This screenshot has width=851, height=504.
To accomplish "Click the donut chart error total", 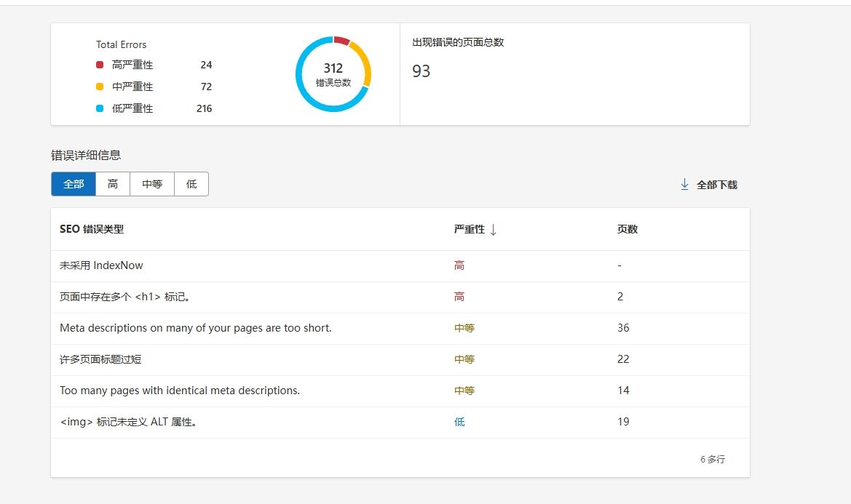I will 333,74.
